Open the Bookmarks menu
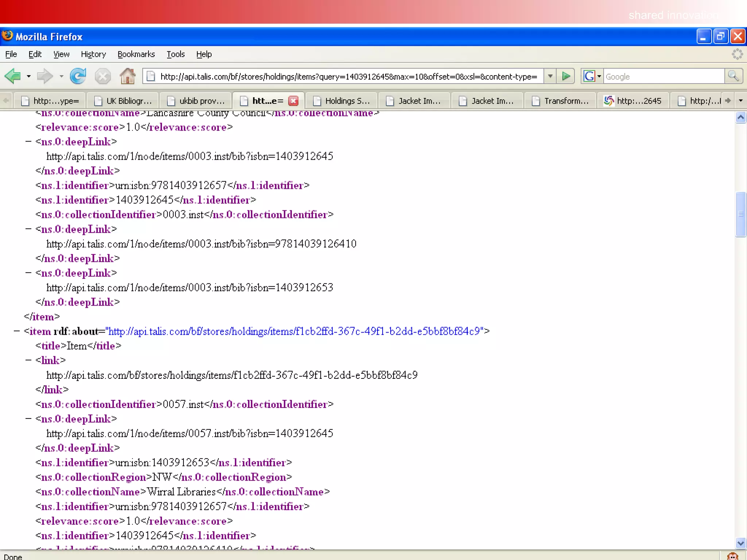 (x=136, y=54)
